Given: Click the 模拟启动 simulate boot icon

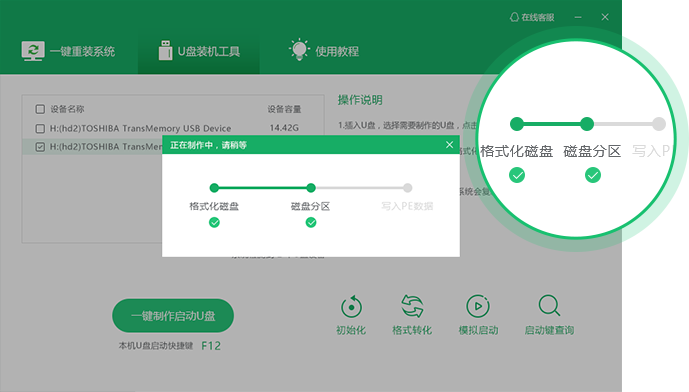Looking at the screenshot, I should pyautogui.click(x=478, y=306).
